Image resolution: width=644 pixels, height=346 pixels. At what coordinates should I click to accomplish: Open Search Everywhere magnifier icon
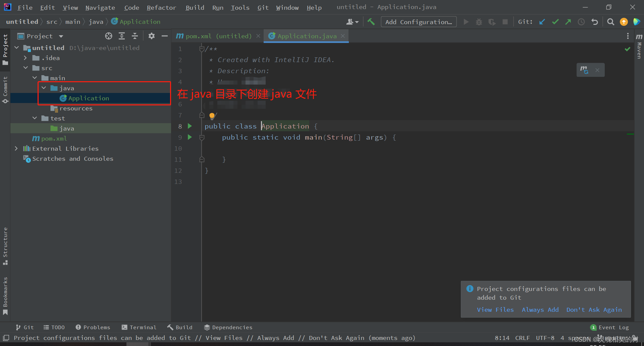[611, 22]
